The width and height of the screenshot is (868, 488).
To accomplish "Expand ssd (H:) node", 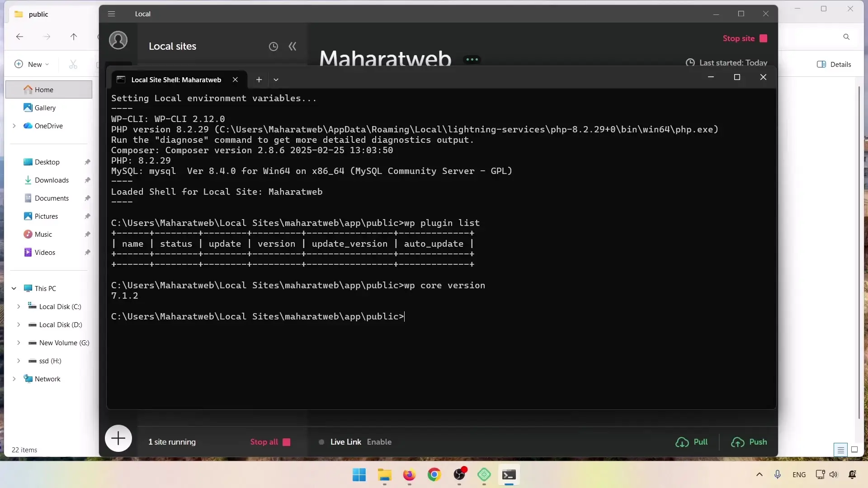I will (x=19, y=361).
